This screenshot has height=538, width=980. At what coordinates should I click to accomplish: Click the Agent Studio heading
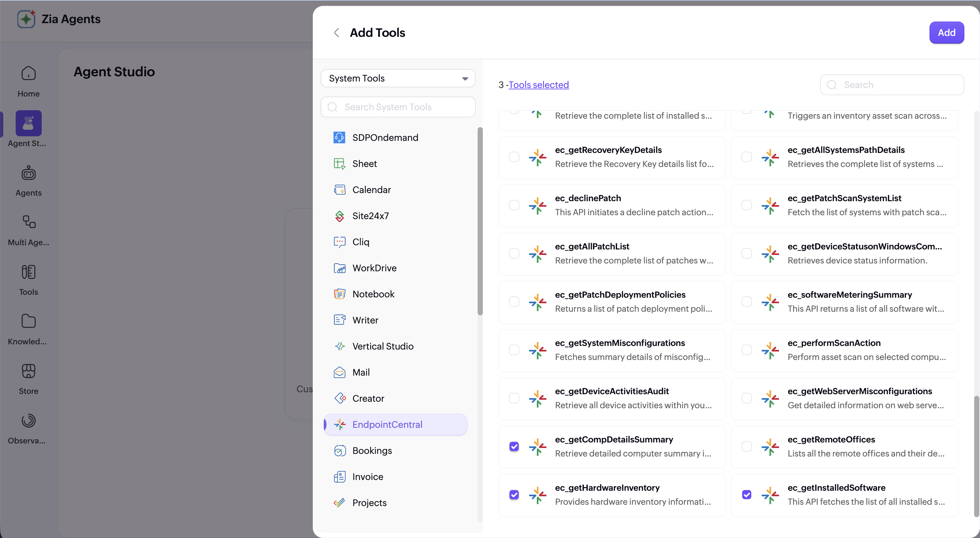pos(114,72)
